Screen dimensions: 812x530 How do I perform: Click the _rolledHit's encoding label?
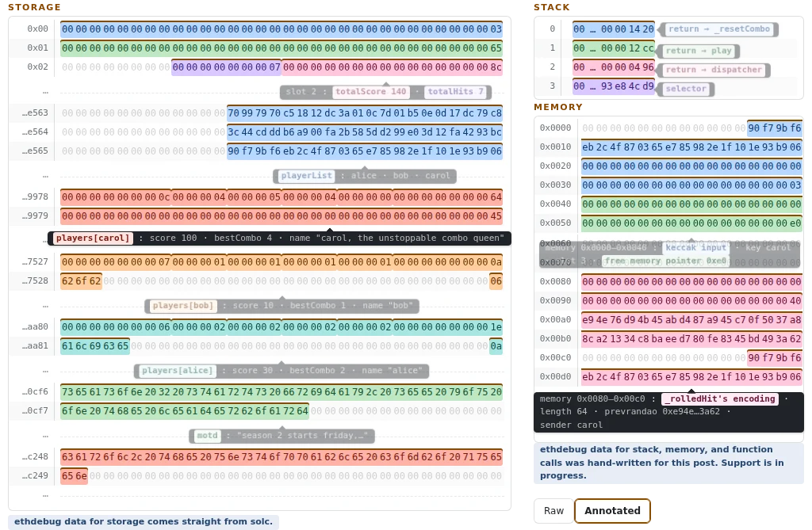pyautogui.click(x=722, y=399)
